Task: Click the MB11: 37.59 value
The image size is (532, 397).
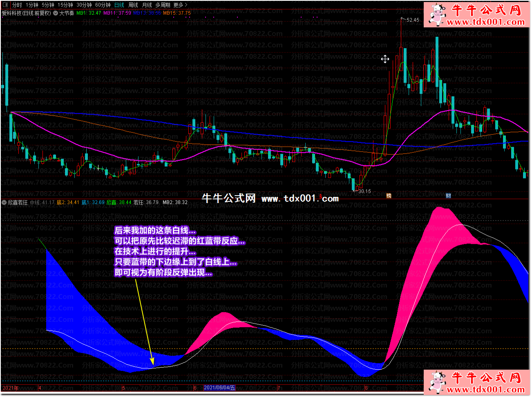Action: (117, 13)
